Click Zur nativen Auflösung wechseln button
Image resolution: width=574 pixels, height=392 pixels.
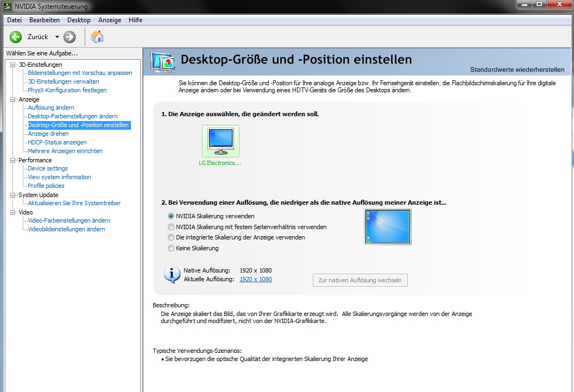click(360, 280)
